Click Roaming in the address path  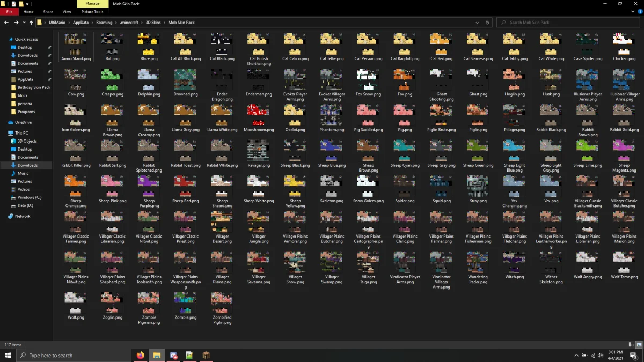click(104, 23)
